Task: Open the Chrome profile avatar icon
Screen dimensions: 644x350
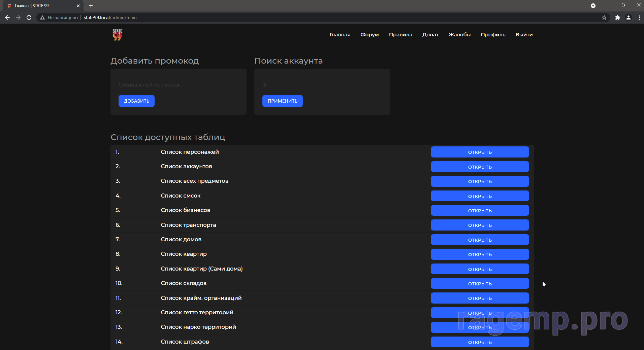Action: [629, 17]
